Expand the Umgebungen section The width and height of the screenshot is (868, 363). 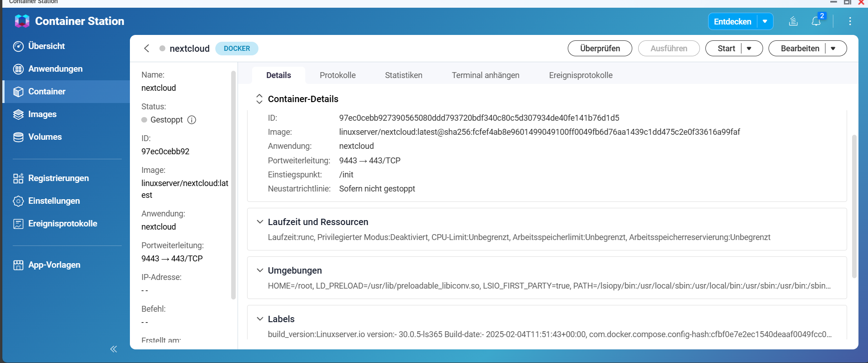pos(260,270)
